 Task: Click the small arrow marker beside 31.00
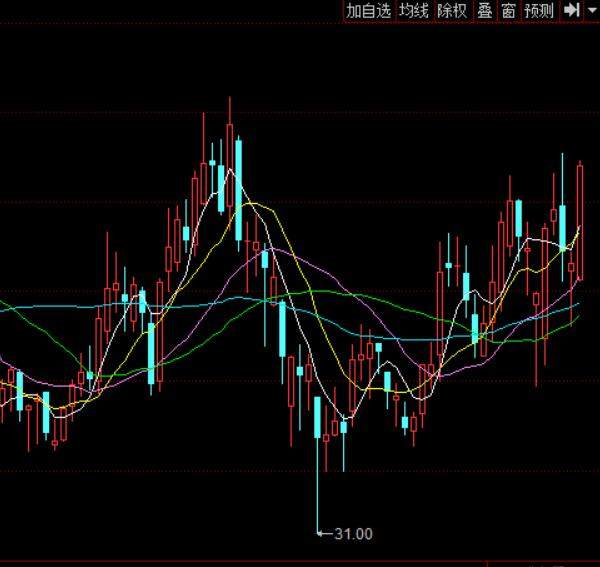(322, 534)
